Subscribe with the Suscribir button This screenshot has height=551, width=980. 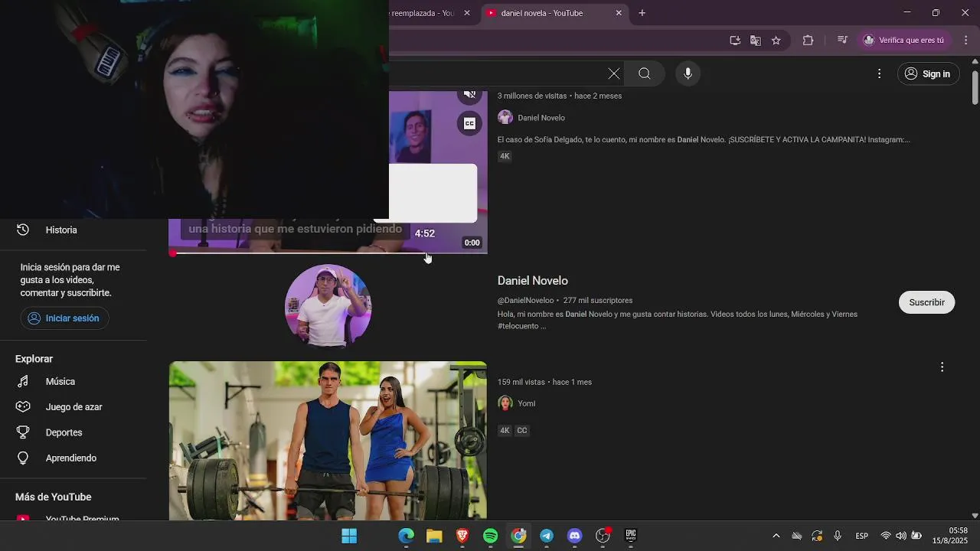point(926,302)
